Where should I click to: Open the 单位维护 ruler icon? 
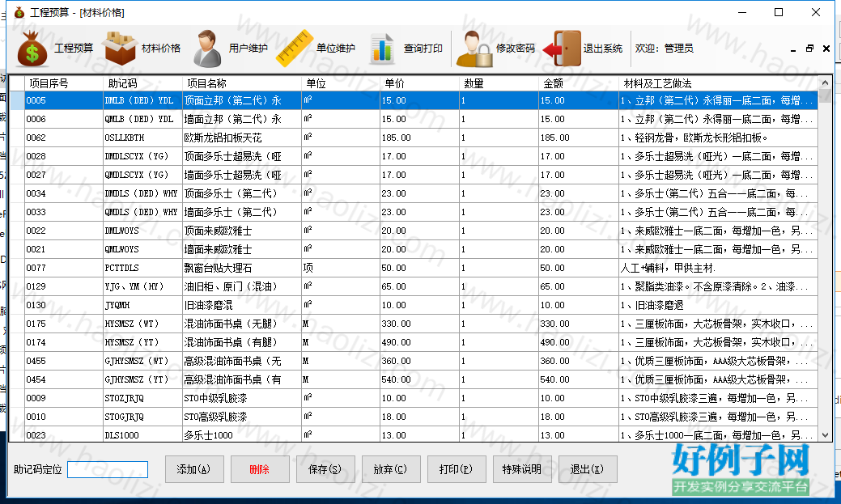point(295,49)
